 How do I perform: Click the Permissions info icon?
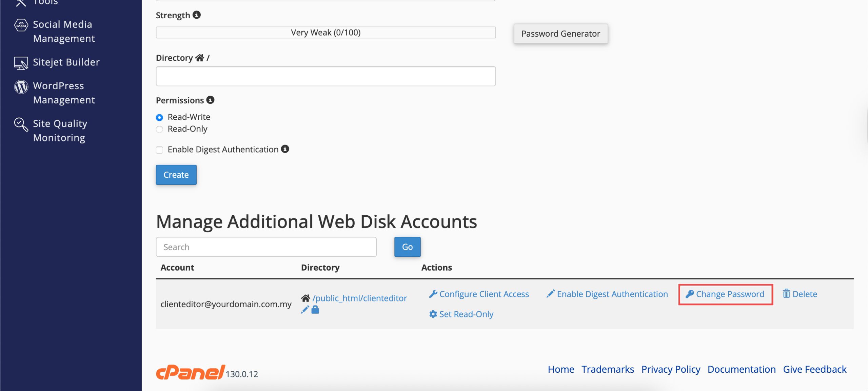pos(210,100)
